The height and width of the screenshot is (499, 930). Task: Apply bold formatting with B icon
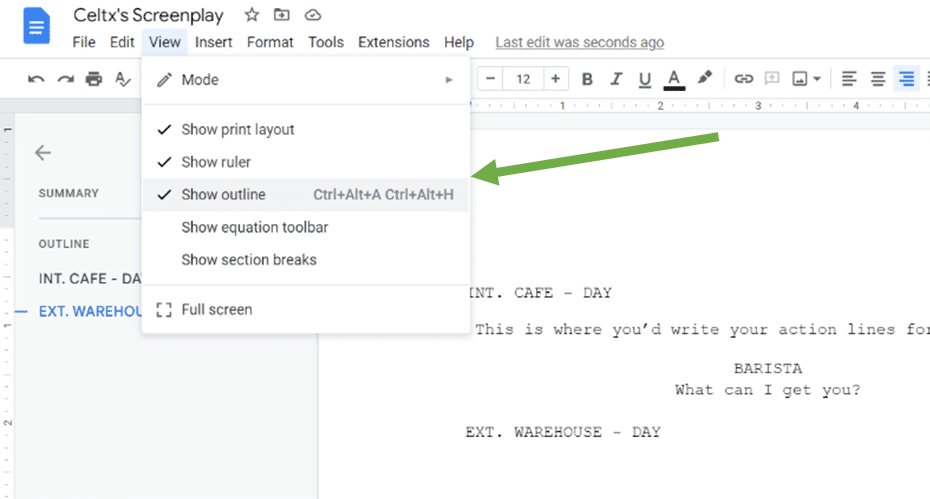[587, 79]
